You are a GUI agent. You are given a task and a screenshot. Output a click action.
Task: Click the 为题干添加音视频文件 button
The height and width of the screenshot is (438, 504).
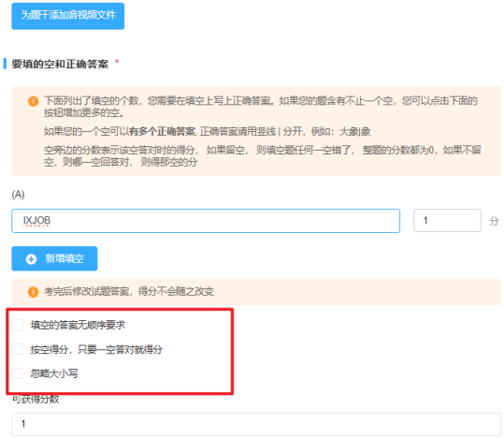click(68, 16)
